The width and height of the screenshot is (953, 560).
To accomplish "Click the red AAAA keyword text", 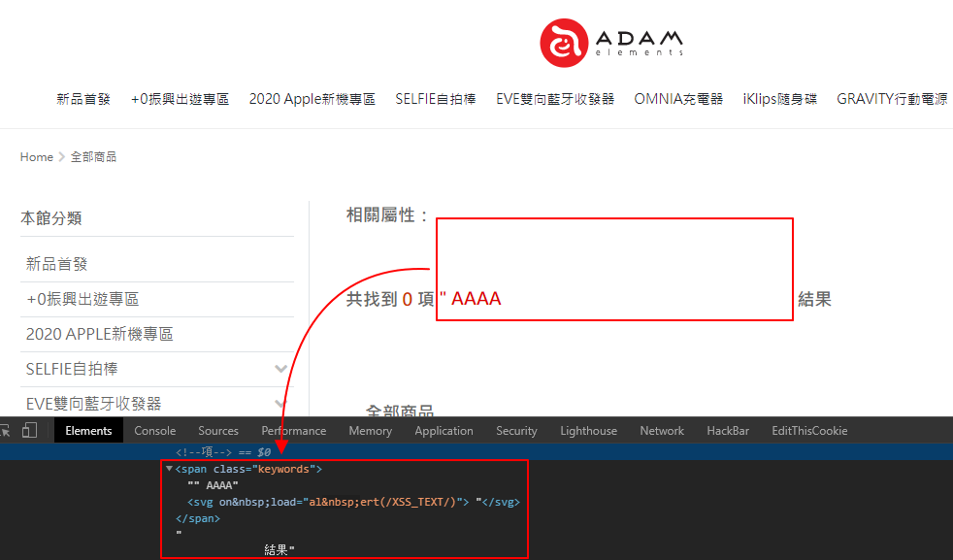I will coord(476,299).
